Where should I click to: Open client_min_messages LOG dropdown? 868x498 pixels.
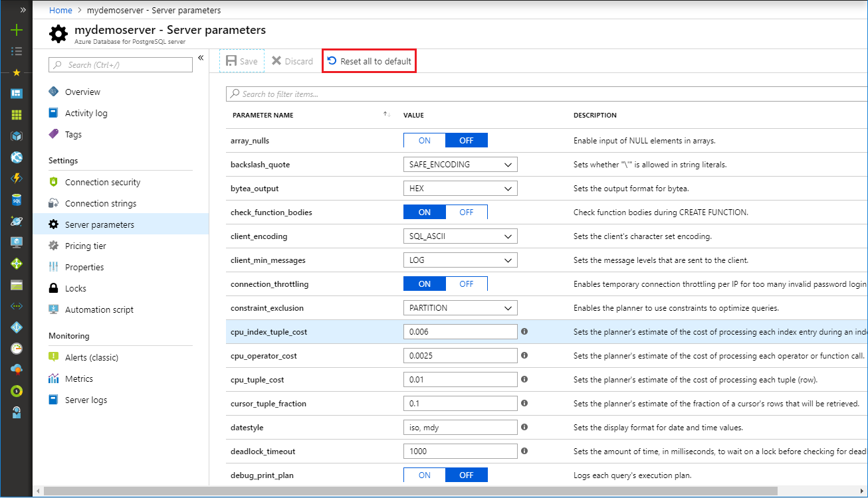pyautogui.click(x=460, y=260)
